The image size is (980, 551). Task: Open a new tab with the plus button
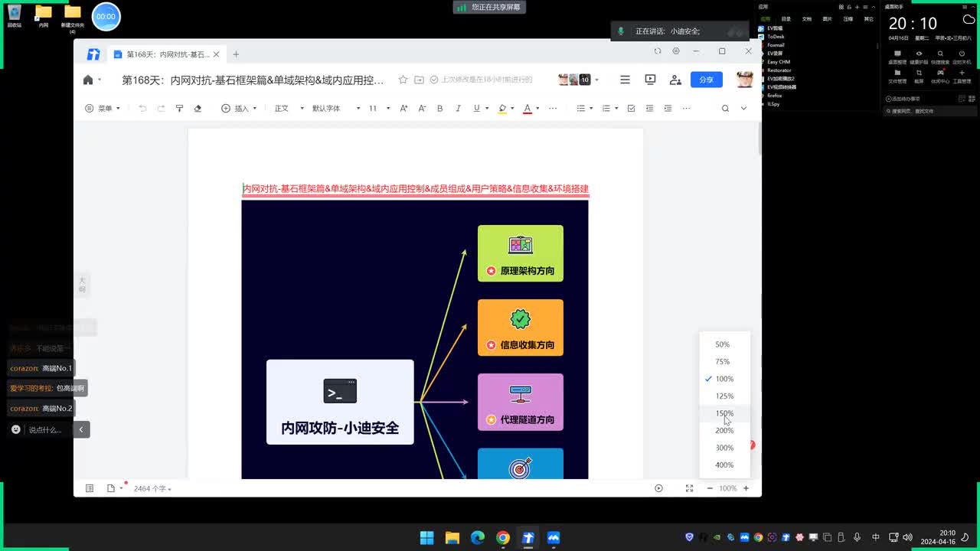236,54
